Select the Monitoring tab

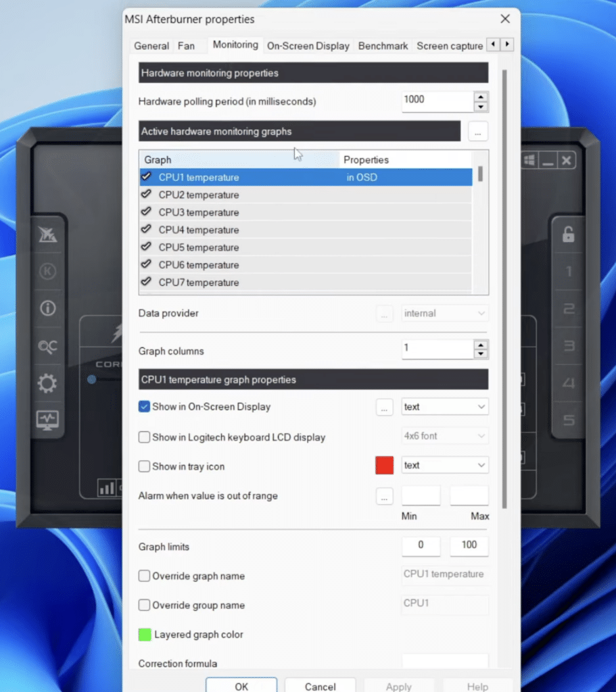pos(235,45)
